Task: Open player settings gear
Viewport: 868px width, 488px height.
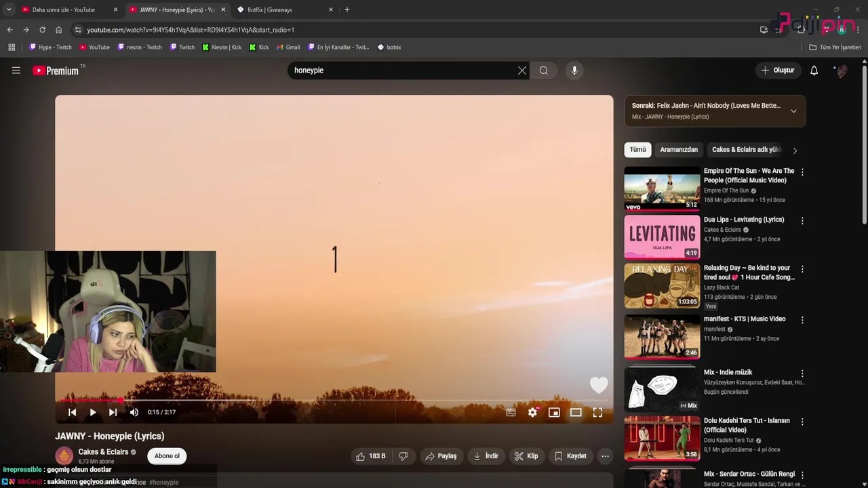Action: [x=532, y=412]
